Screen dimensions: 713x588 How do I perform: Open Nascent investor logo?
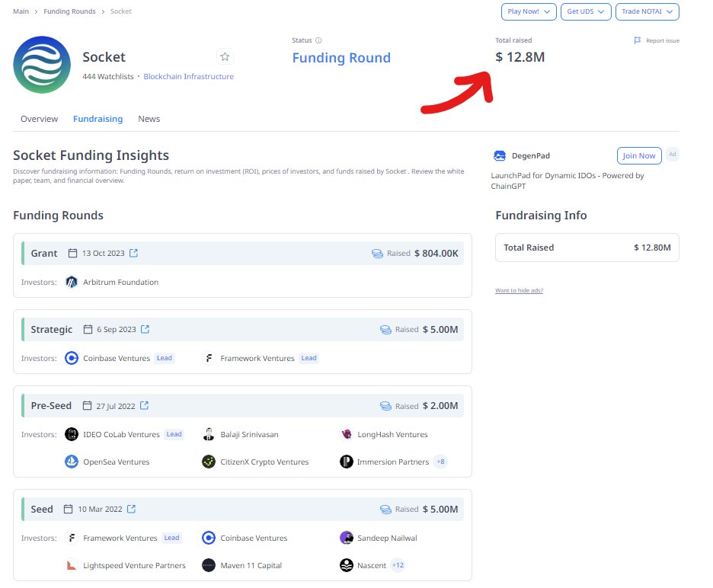point(347,565)
